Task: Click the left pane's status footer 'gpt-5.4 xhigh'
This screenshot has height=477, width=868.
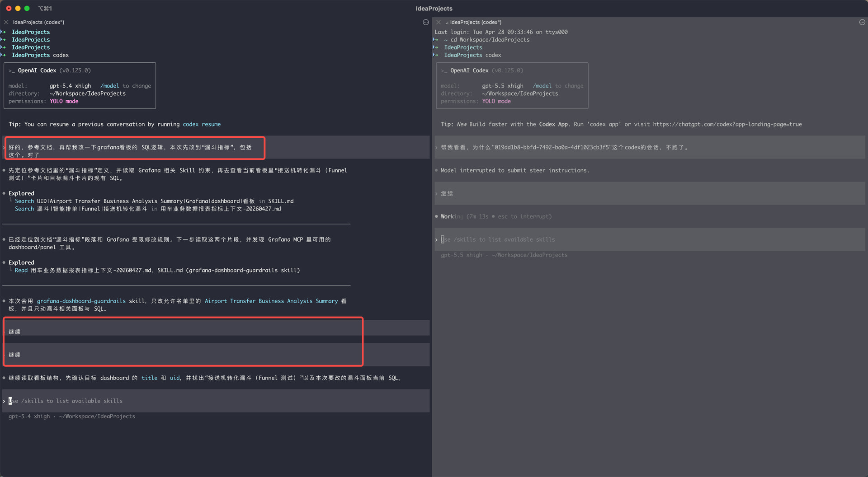Action: click(29, 416)
